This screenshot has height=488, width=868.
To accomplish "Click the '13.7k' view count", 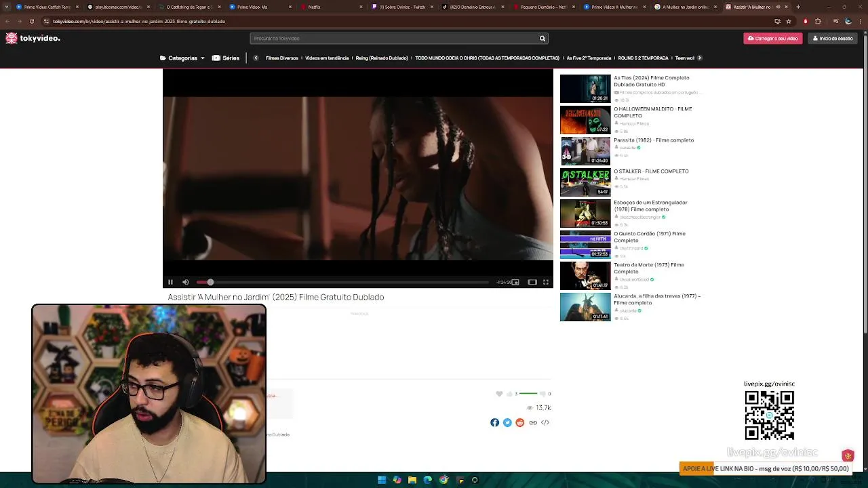I will (x=543, y=408).
